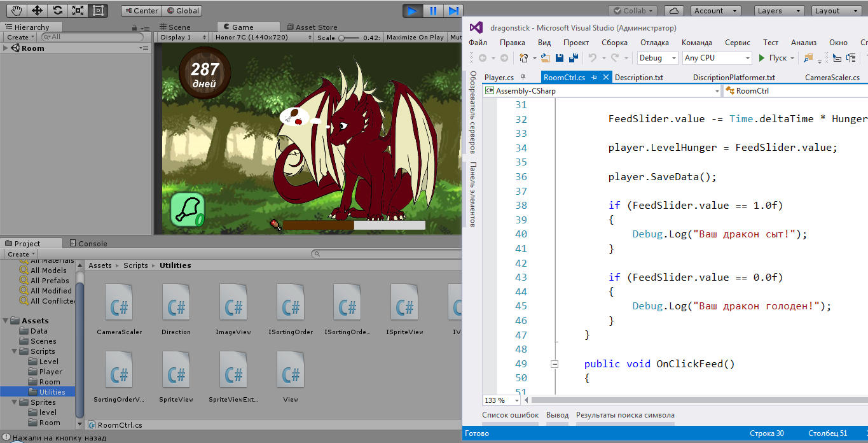Close the RoomCtrl.cs editor tab

pyautogui.click(x=606, y=78)
